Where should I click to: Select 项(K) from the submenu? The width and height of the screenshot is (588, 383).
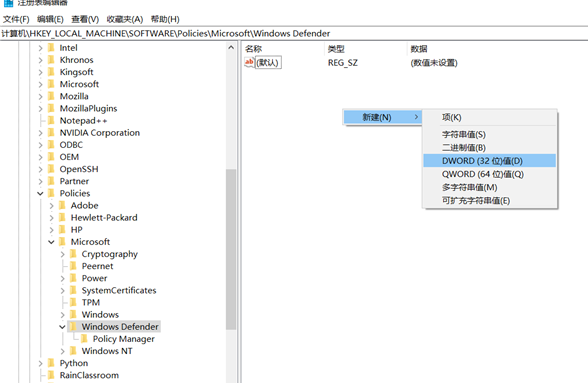pyautogui.click(x=489, y=117)
